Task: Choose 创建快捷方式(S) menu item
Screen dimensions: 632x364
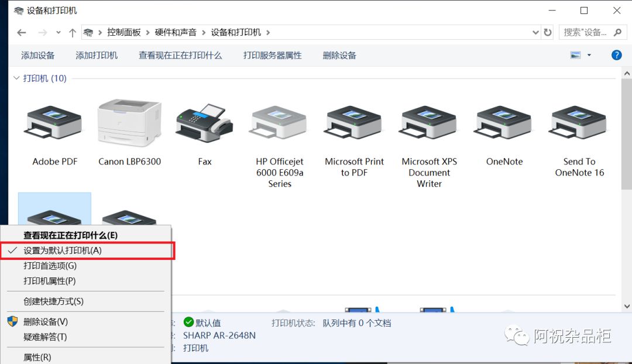Action: coord(86,301)
